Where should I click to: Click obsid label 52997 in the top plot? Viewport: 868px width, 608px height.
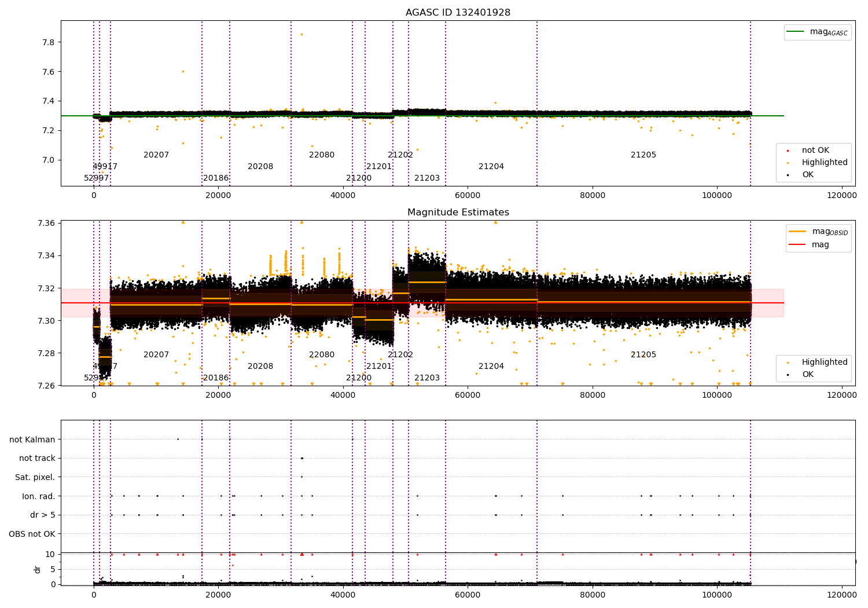coord(96,178)
